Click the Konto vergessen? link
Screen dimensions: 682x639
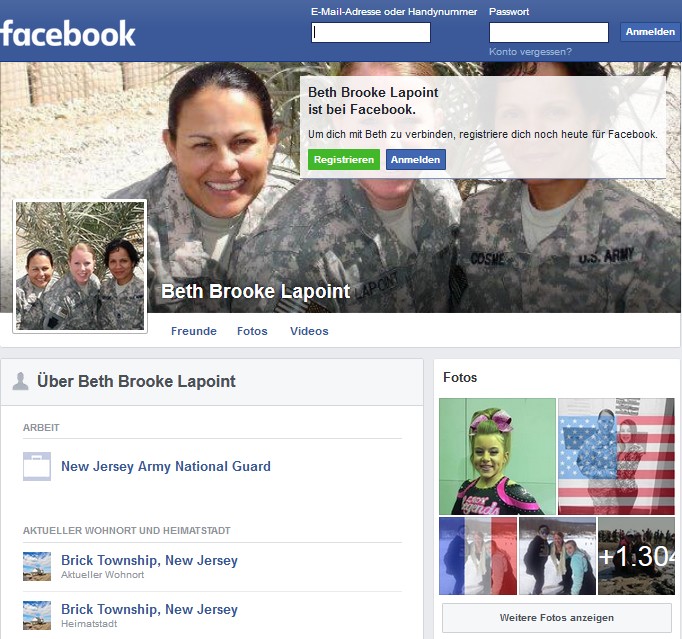click(x=530, y=52)
